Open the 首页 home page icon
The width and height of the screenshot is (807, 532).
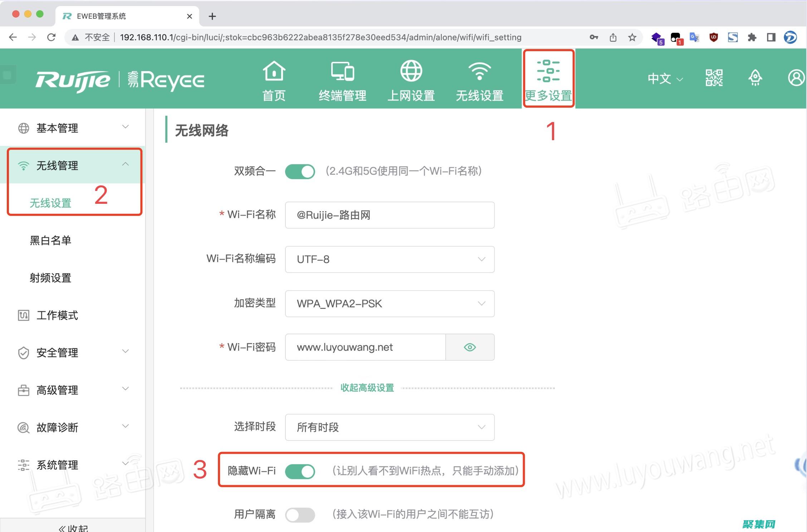(x=274, y=79)
